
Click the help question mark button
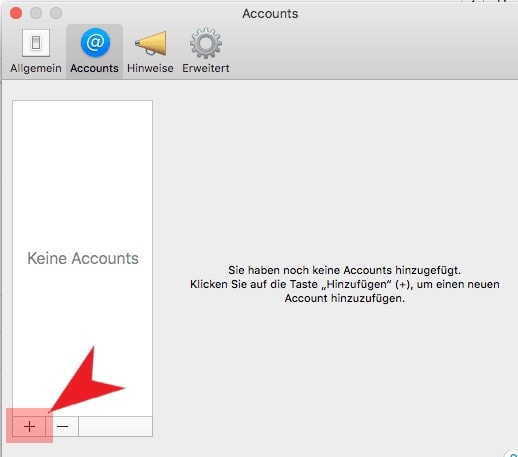(513, 454)
